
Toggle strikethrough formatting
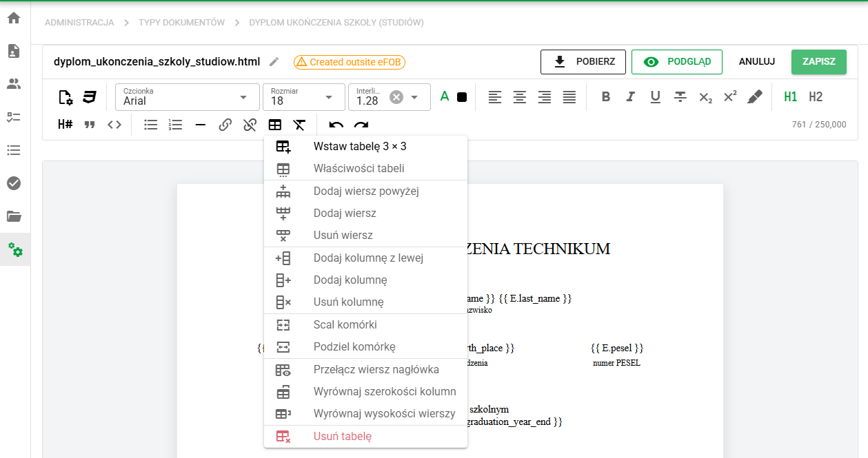click(x=680, y=97)
